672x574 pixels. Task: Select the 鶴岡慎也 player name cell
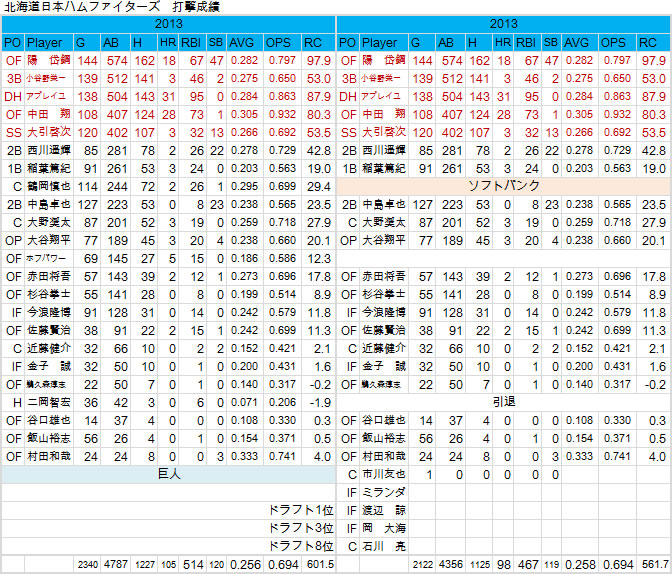click(x=49, y=186)
